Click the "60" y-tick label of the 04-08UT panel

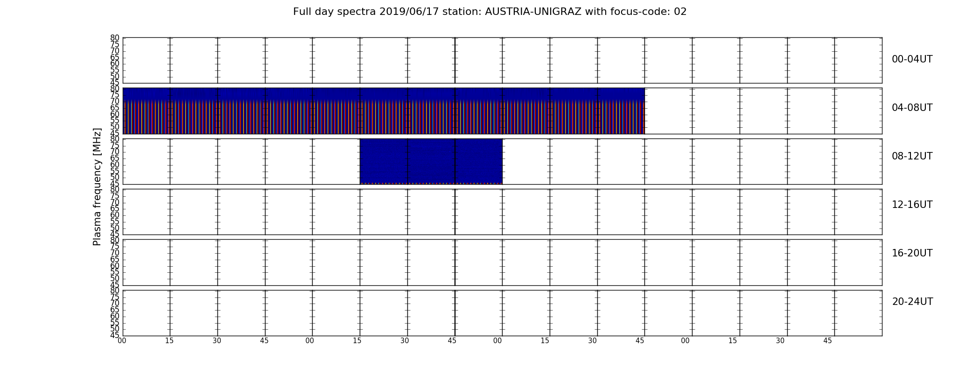[x=115, y=114]
